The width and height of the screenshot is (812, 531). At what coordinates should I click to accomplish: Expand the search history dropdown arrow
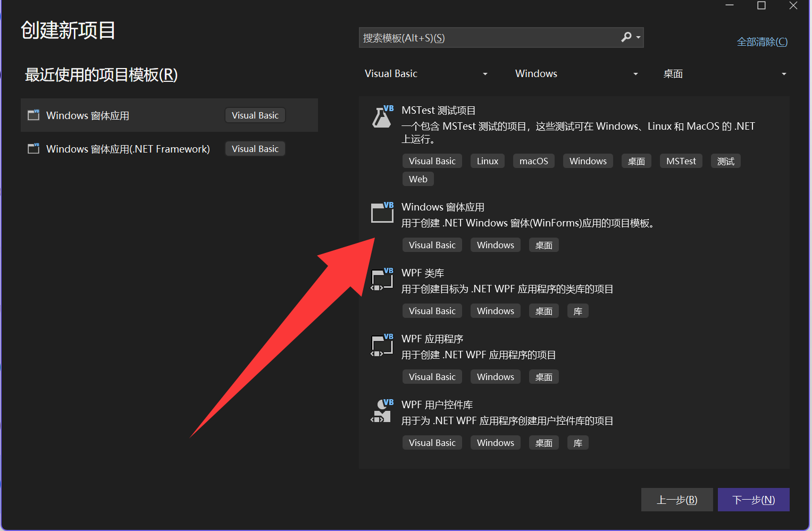(638, 38)
